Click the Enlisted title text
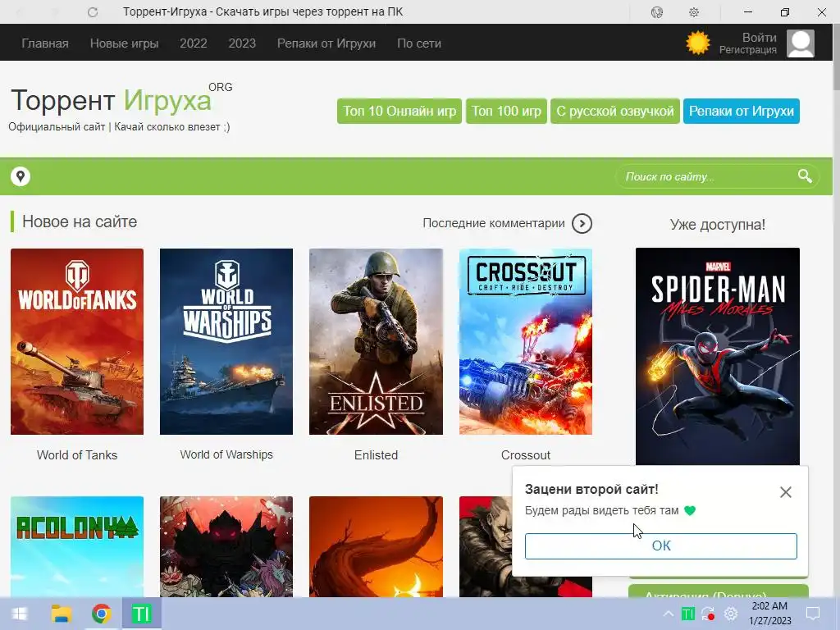 point(376,454)
